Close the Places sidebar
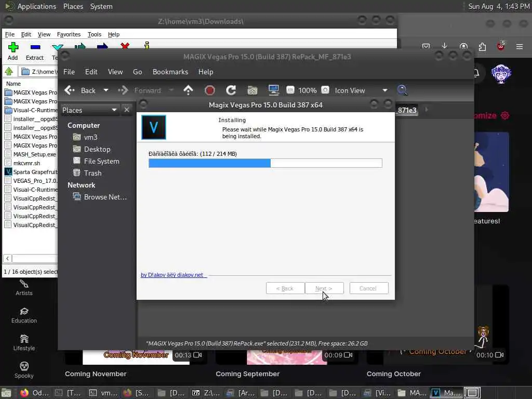532x399 pixels. click(127, 110)
